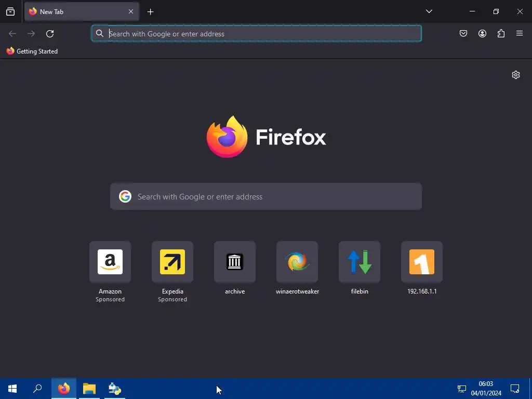Screen dimensions: 532x399
Task: Go forward one page
Action: pos(31,34)
